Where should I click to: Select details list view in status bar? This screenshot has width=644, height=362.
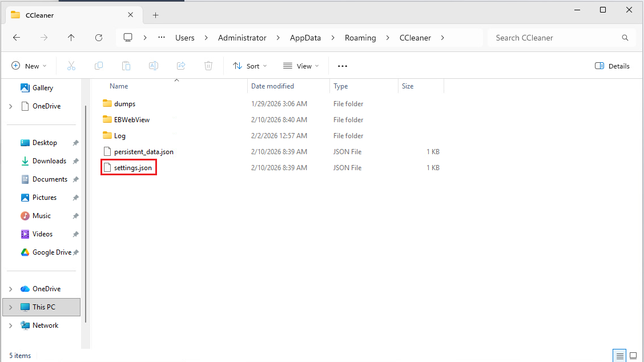[x=620, y=356]
